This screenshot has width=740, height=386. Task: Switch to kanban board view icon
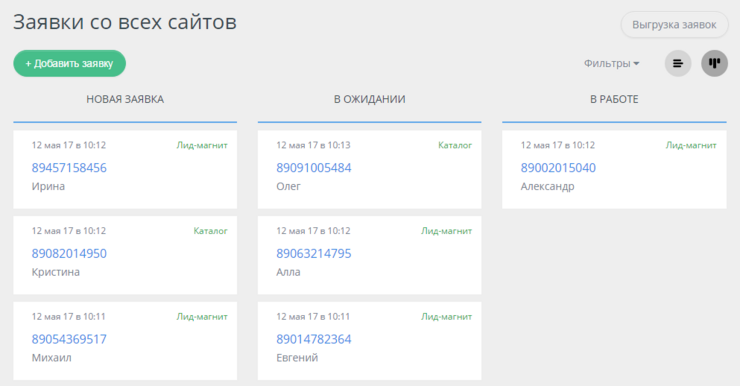click(x=715, y=63)
